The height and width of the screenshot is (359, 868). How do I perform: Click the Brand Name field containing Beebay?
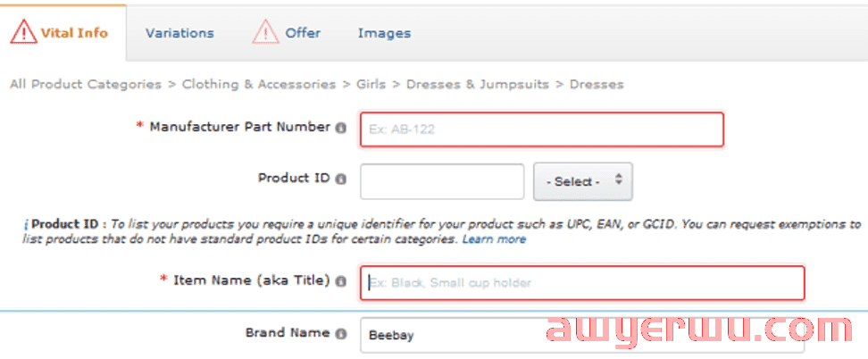pyautogui.click(x=582, y=335)
